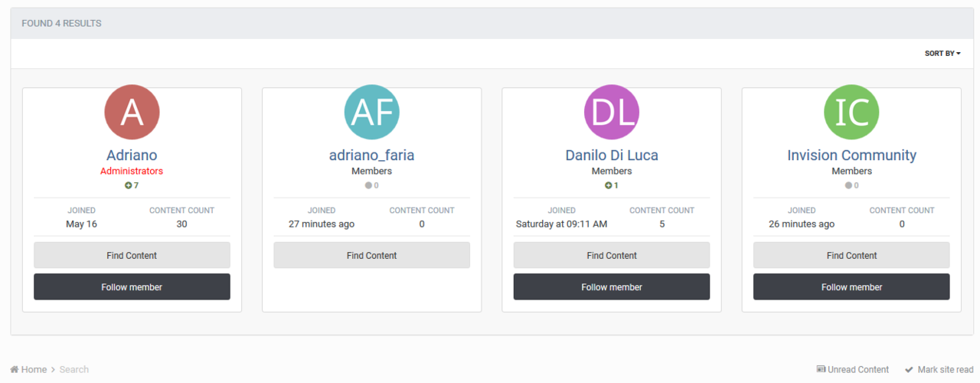Screen dimensions: 980x383
Task: Find Content for Adriano
Action: [132, 255]
